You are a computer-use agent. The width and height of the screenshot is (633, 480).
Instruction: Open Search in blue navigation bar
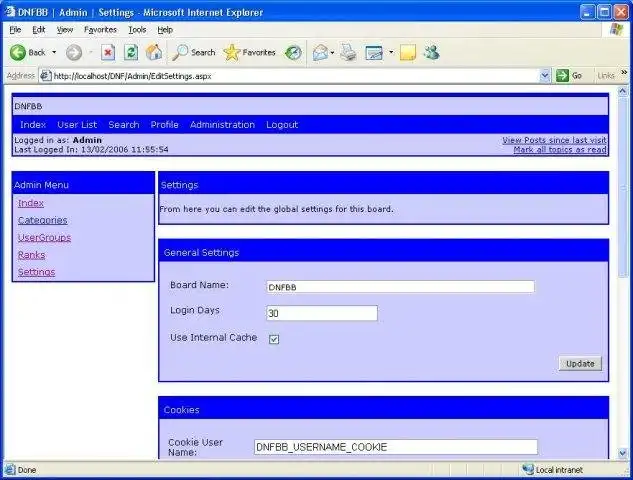pyautogui.click(x=124, y=125)
